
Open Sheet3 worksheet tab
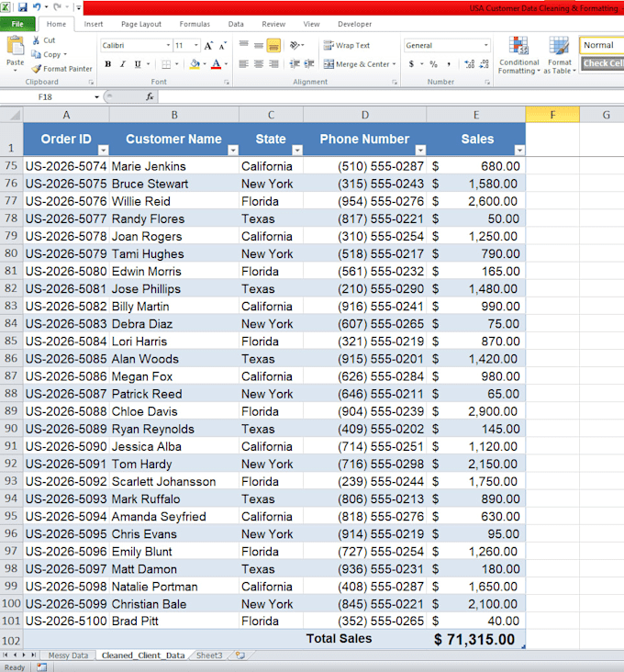(209, 655)
